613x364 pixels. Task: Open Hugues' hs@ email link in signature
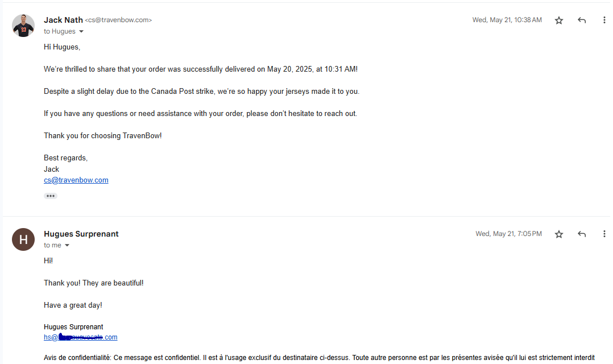81,337
